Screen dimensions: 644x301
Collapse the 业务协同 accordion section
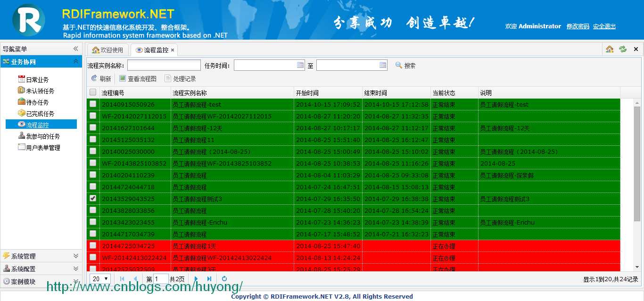(75, 62)
